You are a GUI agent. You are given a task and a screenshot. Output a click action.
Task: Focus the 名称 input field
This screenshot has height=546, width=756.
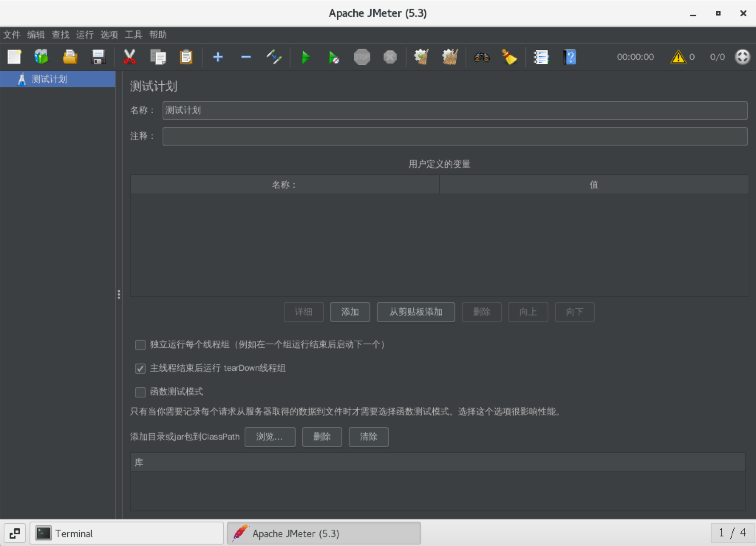pyautogui.click(x=455, y=110)
